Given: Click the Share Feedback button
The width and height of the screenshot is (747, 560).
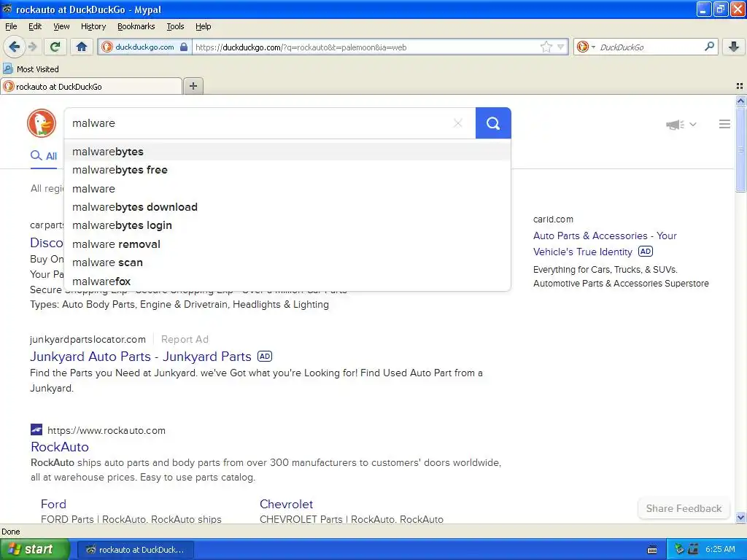Looking at the screenshot, I should click(x=684, y=508).
